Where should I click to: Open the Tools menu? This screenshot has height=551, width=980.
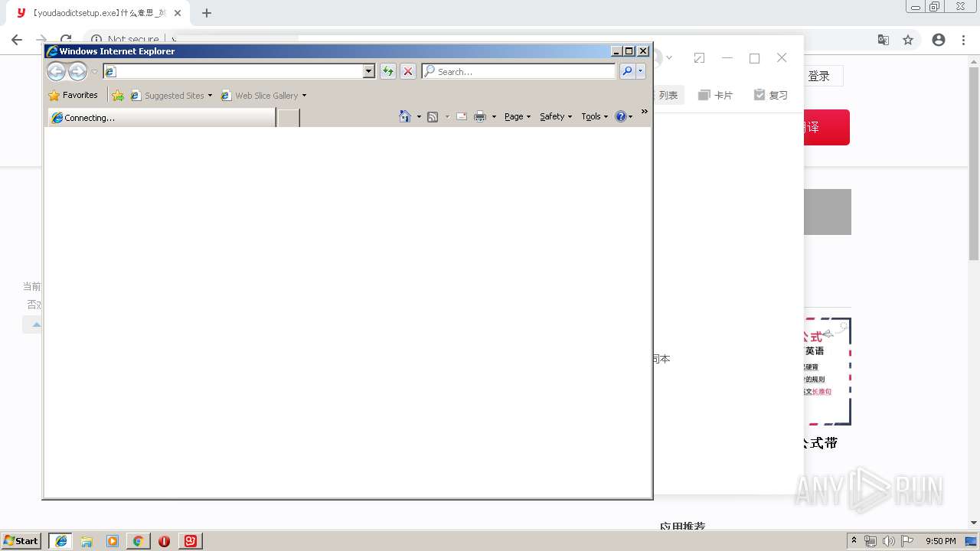tap(594, 116)
